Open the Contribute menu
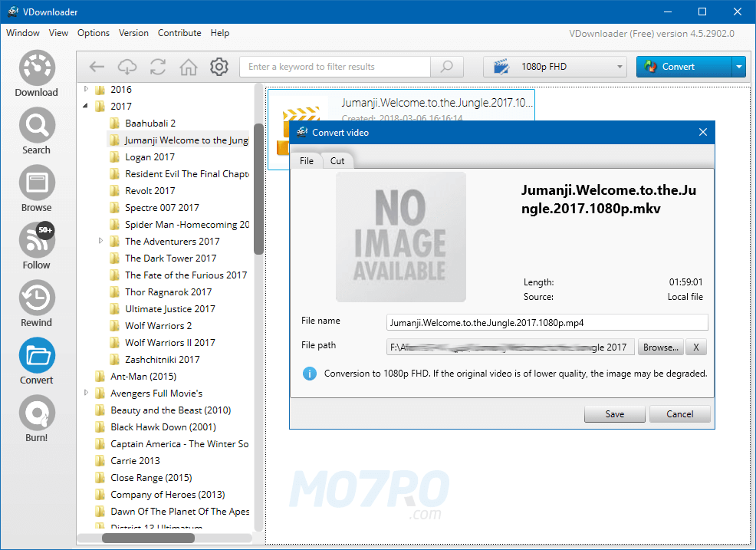 [179, 33]
